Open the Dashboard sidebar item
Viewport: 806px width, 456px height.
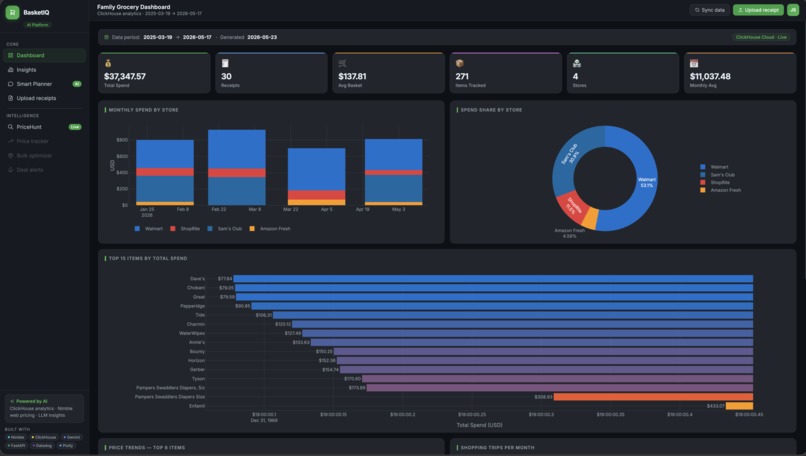(44, 55)
